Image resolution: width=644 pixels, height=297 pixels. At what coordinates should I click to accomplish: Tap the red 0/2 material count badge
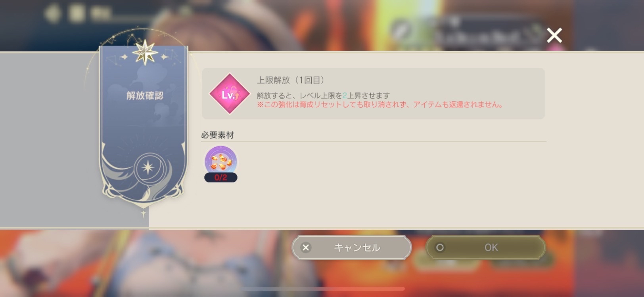click(221, 177)
